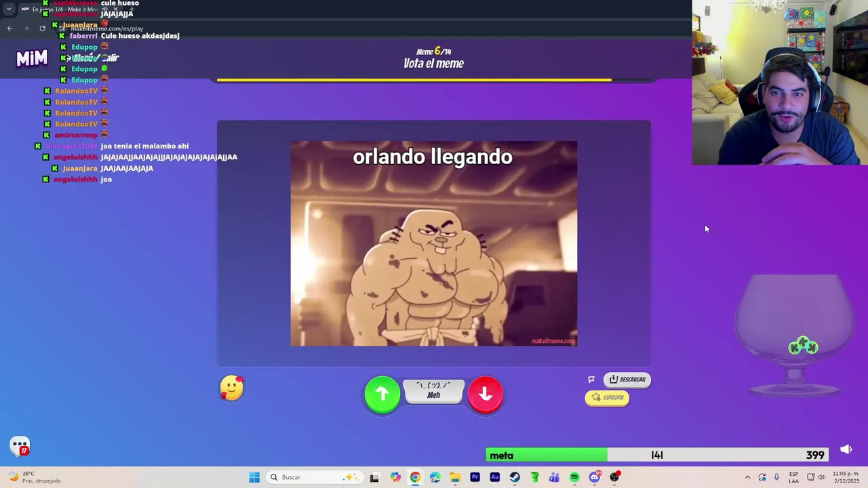868x488 pixels.
Task: Click faberrrl's message 'Cule hueso akdasjdasj'
Action: pos(140,36)
